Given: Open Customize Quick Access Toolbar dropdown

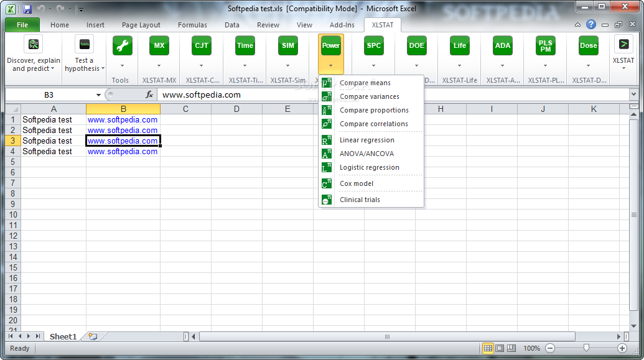Looking at the screenshot, I should click(80, 9).
